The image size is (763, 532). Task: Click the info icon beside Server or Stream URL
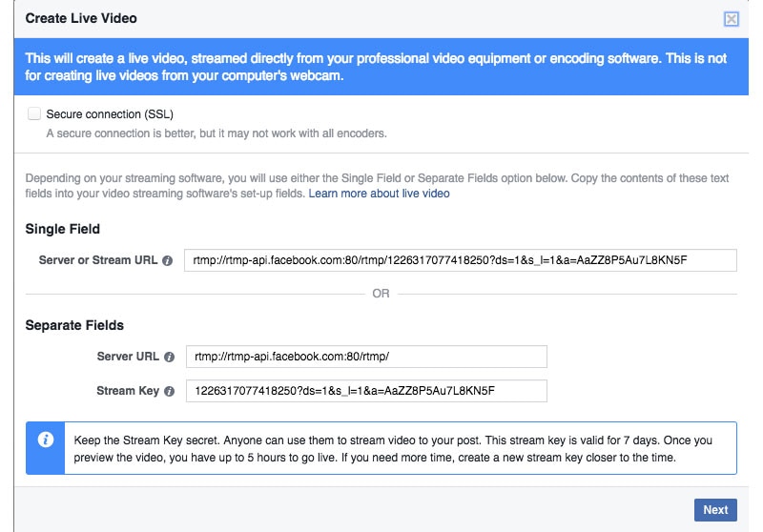click(168, 260)
